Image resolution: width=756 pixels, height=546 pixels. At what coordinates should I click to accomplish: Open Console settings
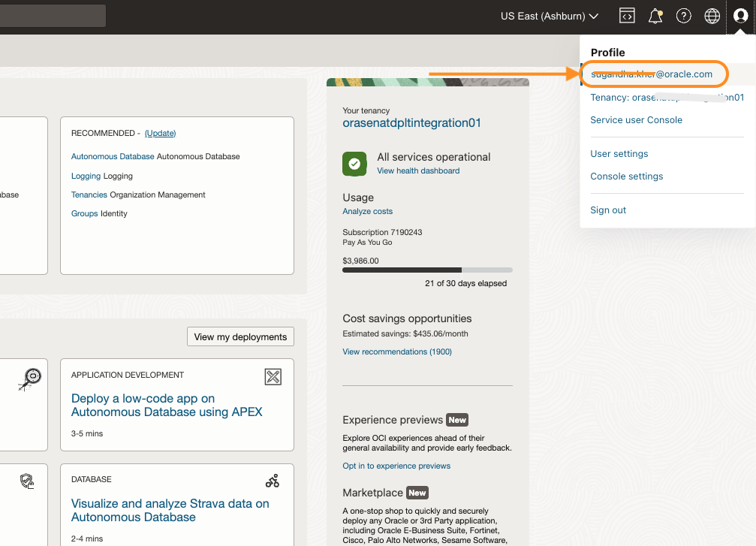point(627,176)
